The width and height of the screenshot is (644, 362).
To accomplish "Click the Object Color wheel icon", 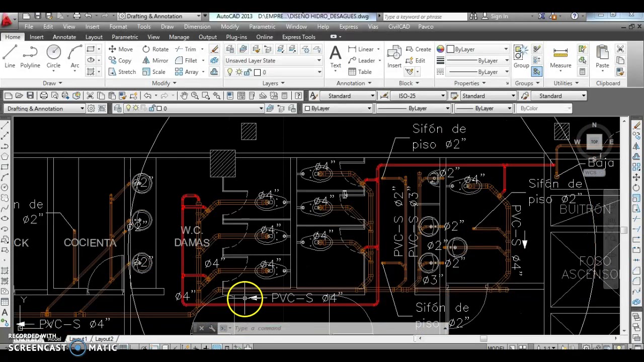I will tap(441, 49).
